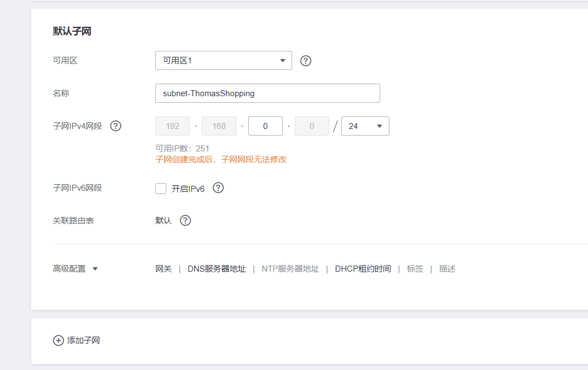
Task: Click the disabled 168 octet field
Action: click(219, 126)
